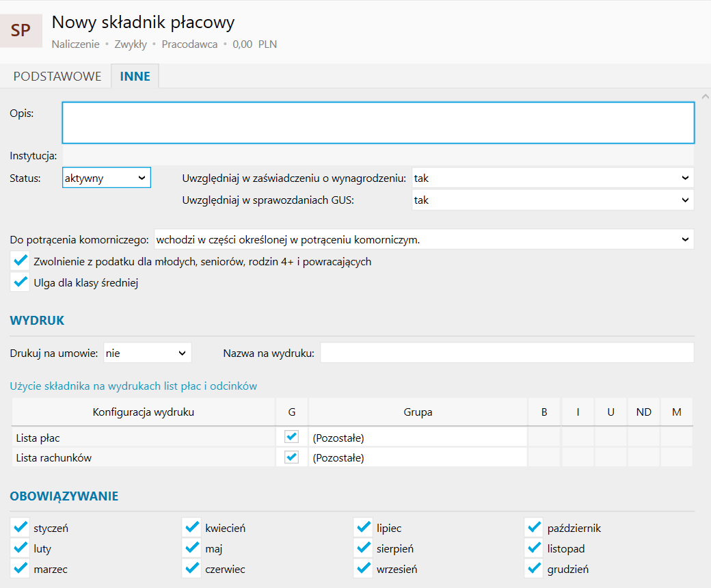Open the Status dropdown showing aktywny
The height and width of the screenshot is (588, 711).
106,178
